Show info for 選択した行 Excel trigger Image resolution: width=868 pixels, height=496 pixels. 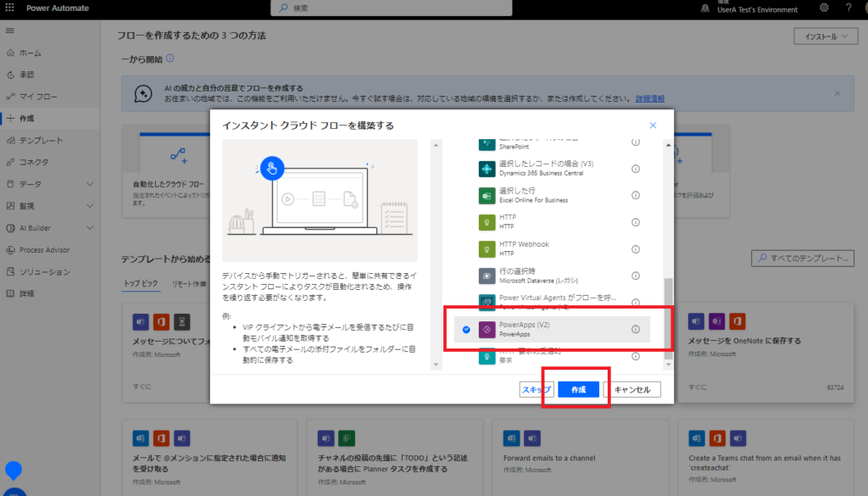(636, 195)
